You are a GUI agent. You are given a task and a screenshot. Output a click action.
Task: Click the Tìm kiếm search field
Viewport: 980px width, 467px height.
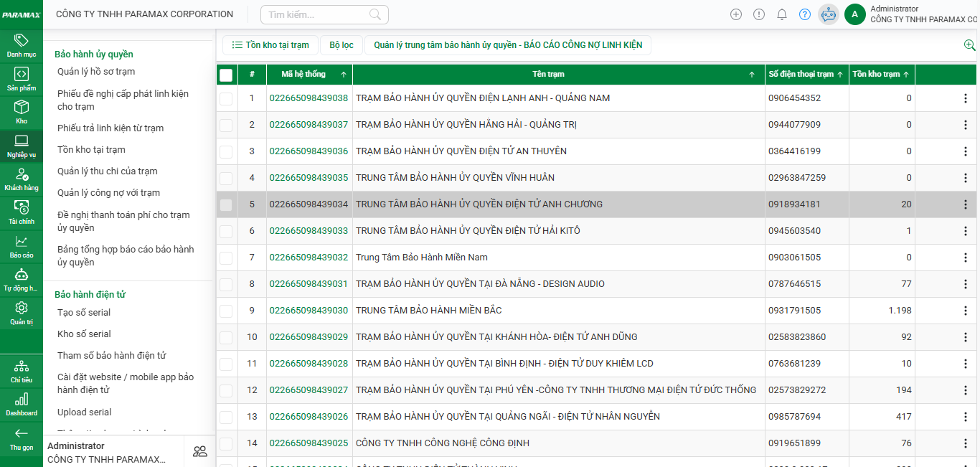coord(316,14)
